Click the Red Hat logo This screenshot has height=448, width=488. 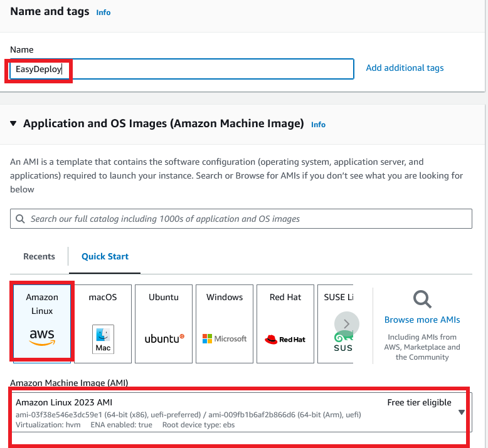pyautogui.click(x=285, y=340)
